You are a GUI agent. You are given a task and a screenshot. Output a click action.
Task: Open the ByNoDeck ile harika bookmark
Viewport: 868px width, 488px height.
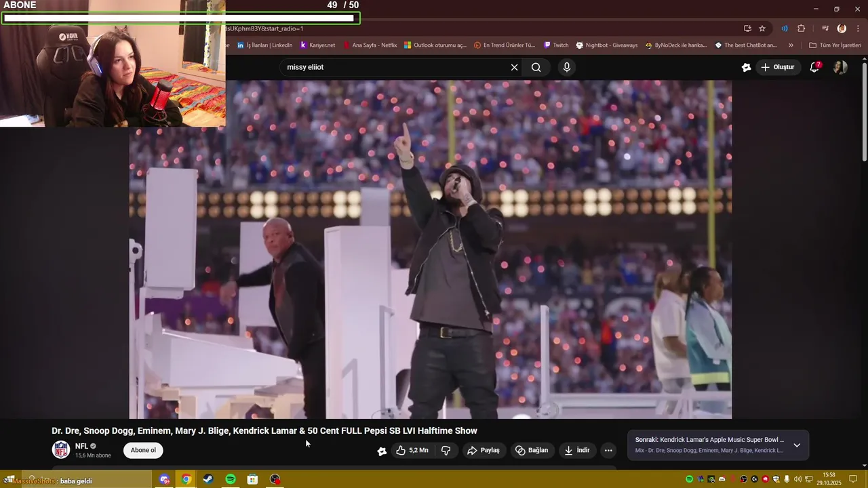pos(676,45)
